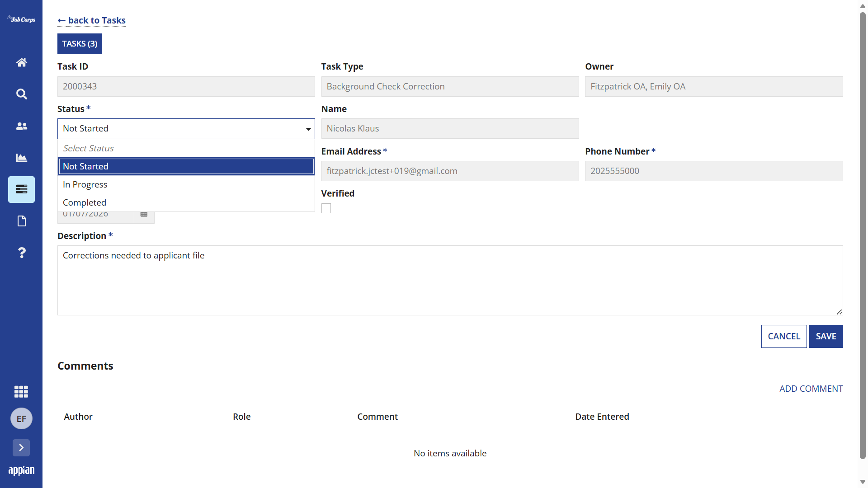Collapse the Status dropdown arrow

pyautogui.click(x=308, y=129)
